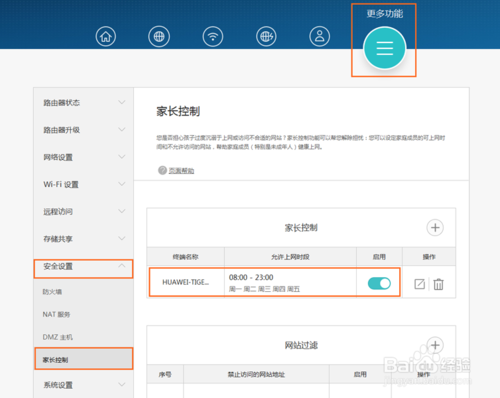Select 防火墙 in the sidebar
500x398 pixels.
pos(52,292)
